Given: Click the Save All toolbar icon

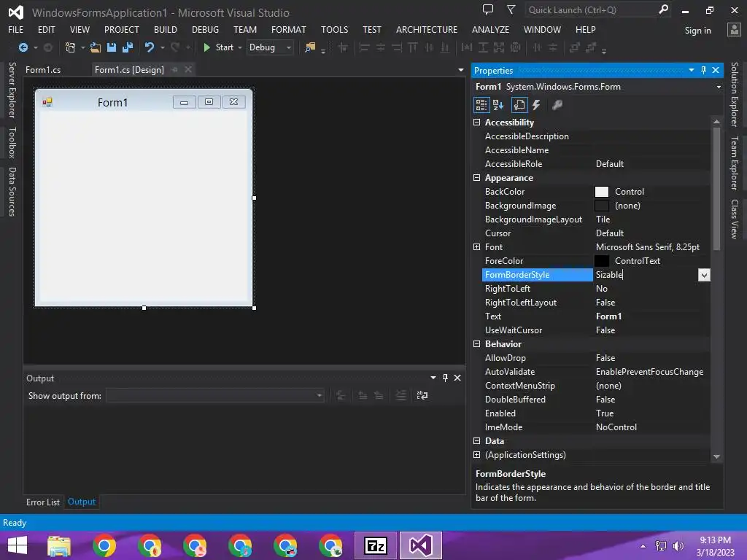Looking at the screenshot, I should click(x=128, y=47).
